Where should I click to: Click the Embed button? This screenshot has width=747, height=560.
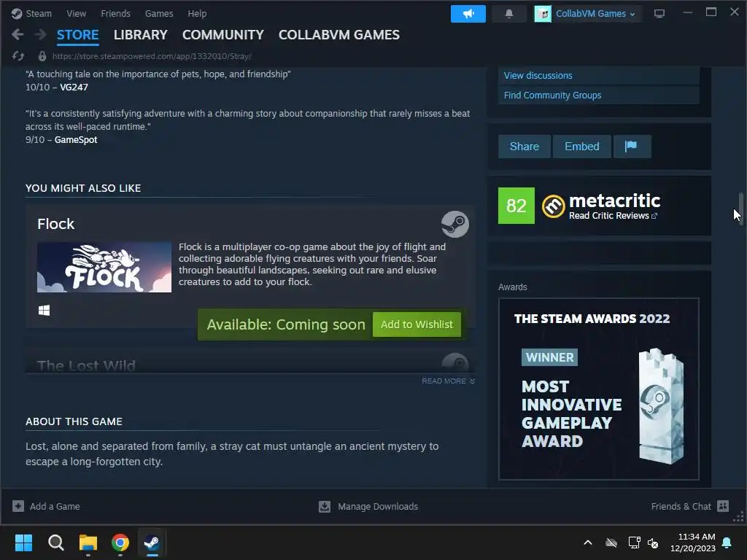[581, 146]
